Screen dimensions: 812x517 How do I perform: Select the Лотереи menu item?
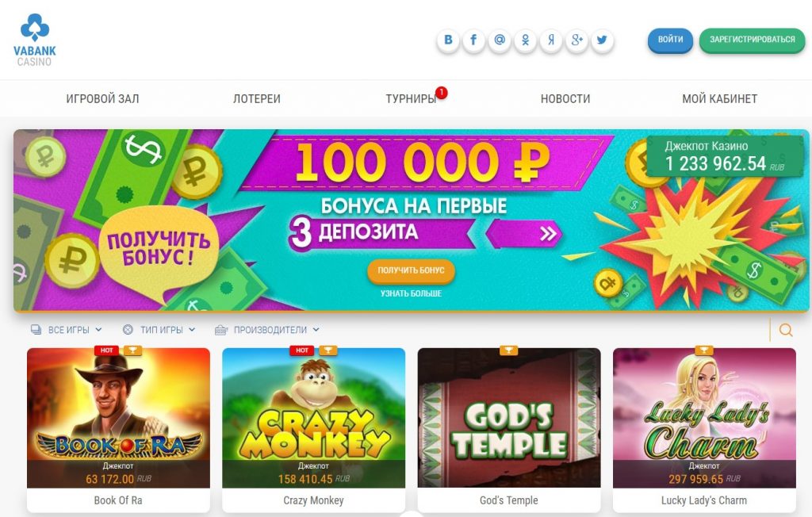(x=257, y=98)
